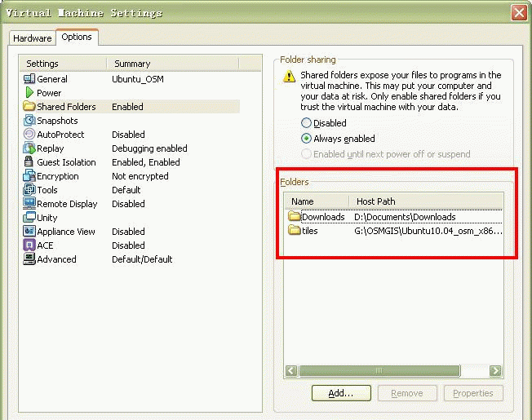Click the Snapshots clock icon
This screenshot has height=420, width=532.
(29, 120)
